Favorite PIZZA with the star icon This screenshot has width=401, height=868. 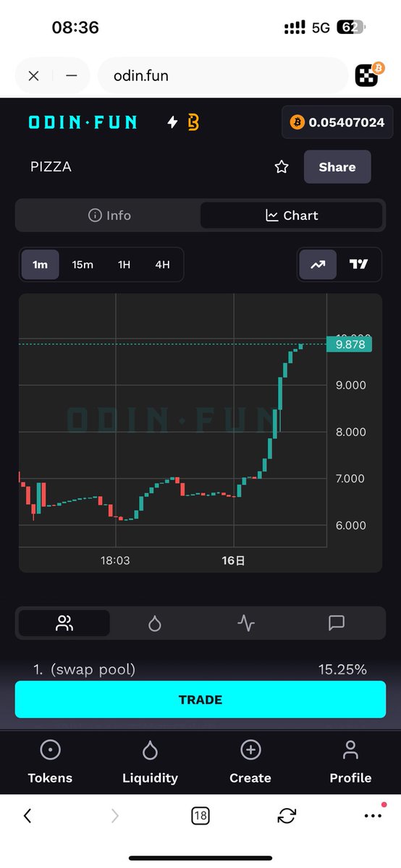[x=282, y=167]
